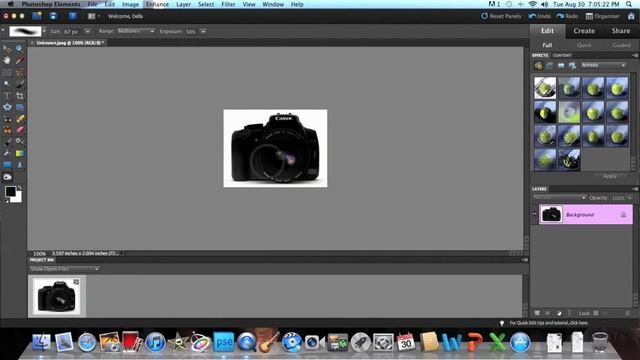Image resolution: width=640 pixels, height=360 pixels.
Task: Open the Show Open Files dropdown
Action: [x=64, y=269]
